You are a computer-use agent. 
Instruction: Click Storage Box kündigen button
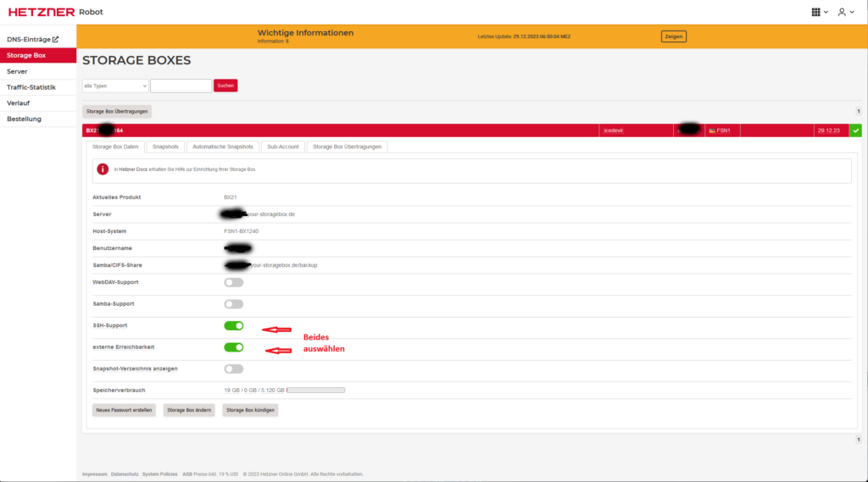pos(250,410)
